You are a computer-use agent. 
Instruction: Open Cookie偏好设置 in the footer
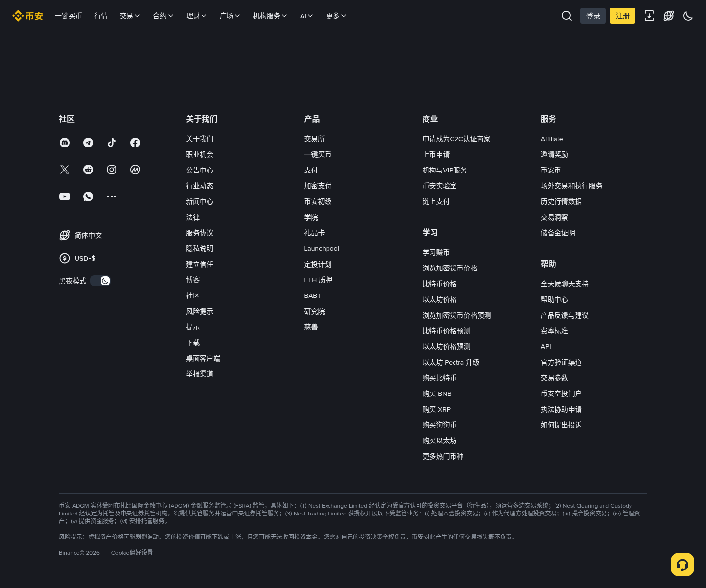(x=132, y=552)
